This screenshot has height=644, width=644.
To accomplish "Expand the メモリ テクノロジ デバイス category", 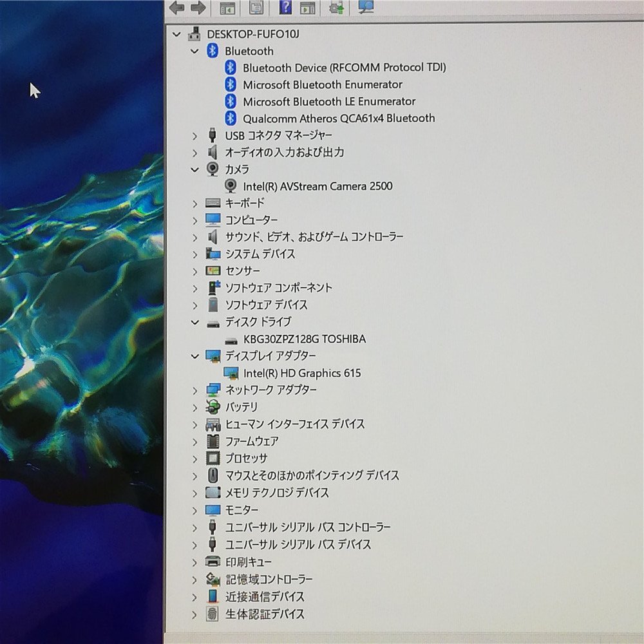I will point(194,493).
